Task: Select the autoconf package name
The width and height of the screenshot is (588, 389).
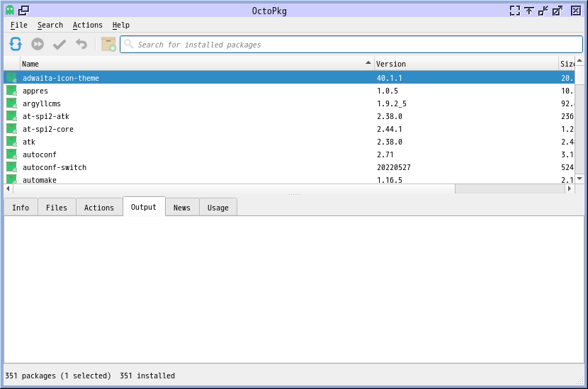Action: 40,154
